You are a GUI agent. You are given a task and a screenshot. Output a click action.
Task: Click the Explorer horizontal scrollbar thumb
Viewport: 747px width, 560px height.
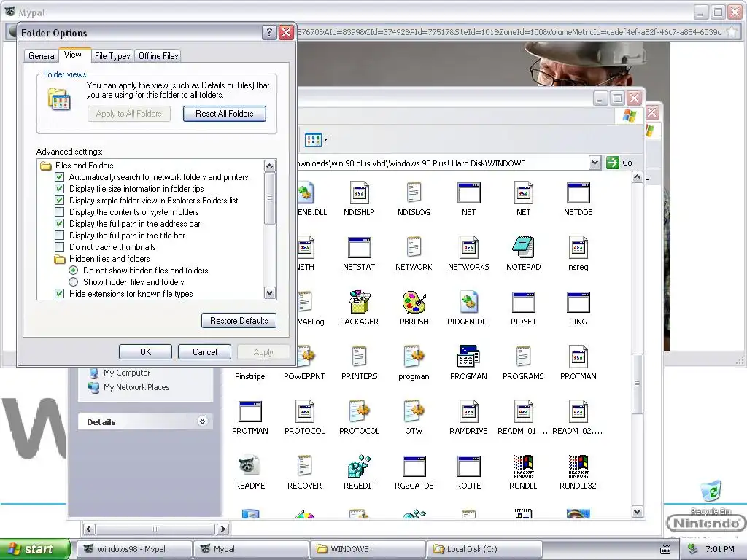tap(155, 529)
